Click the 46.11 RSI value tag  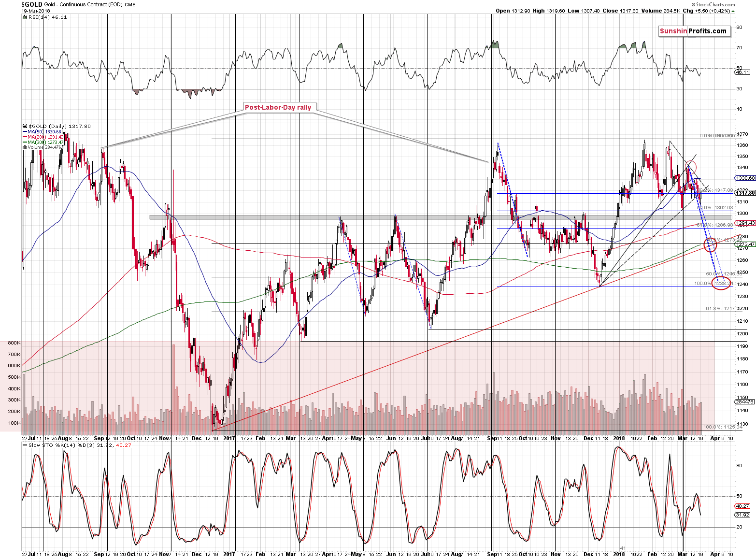pyautogui.click(x=742, y=72)
